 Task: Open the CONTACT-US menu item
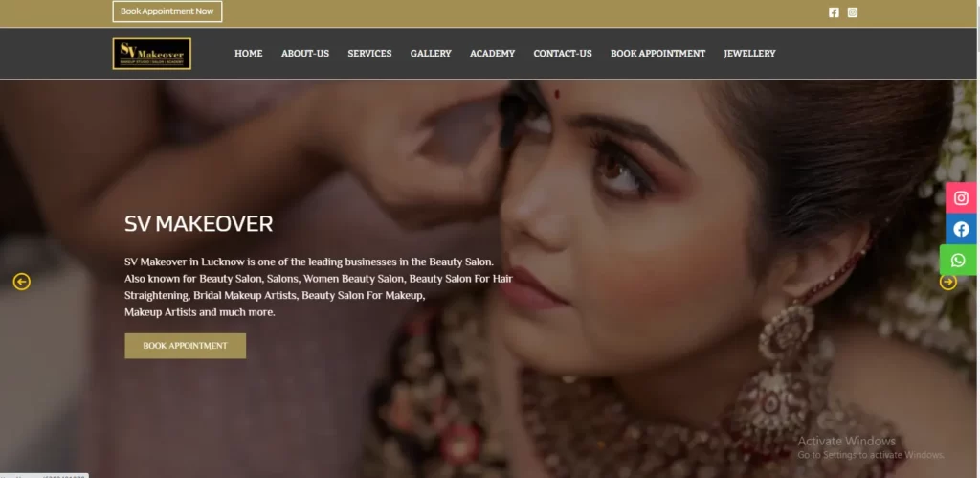563,54
